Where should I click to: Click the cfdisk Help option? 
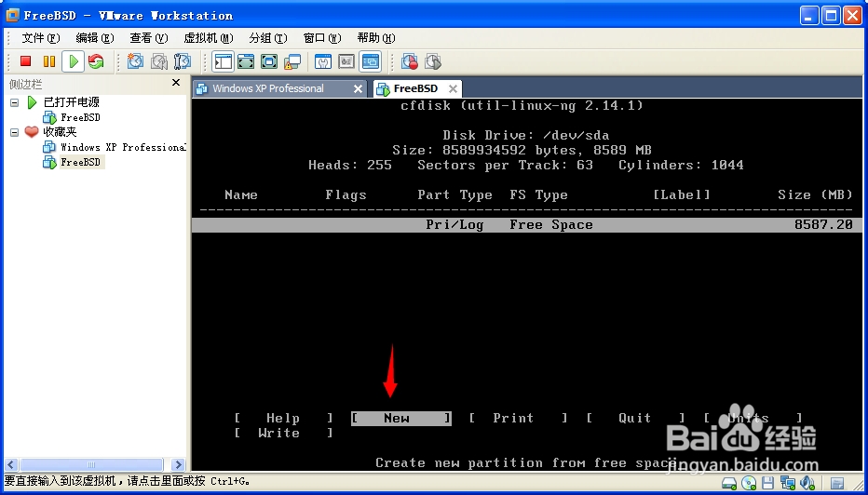pos(283,418)
